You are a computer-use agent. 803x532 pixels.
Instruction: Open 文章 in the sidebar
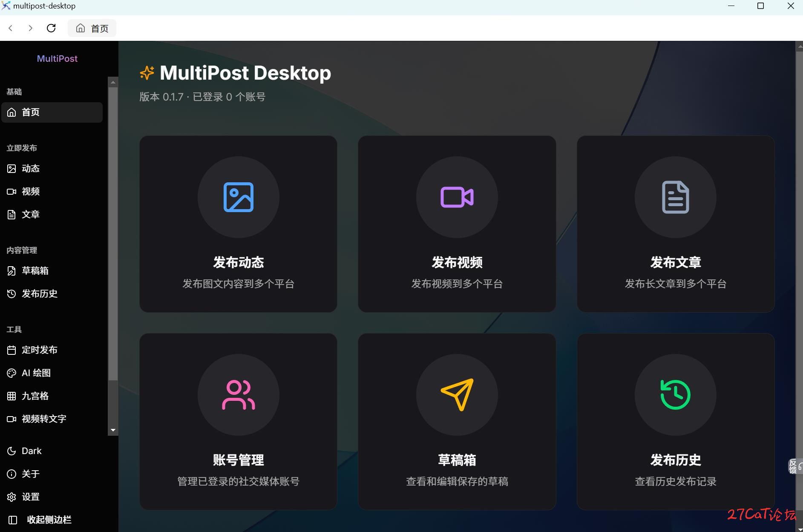(52, 214)
